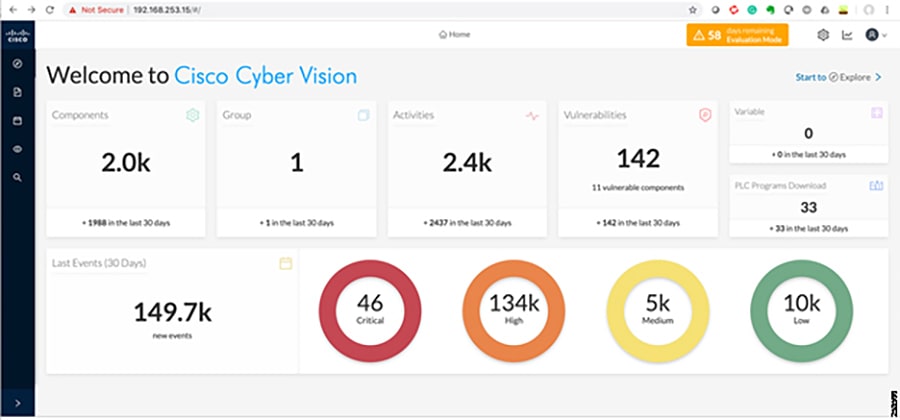This screenshot has width=900, height=420.
Task: Open system statistics chart icon
Action: pos(847,35)
